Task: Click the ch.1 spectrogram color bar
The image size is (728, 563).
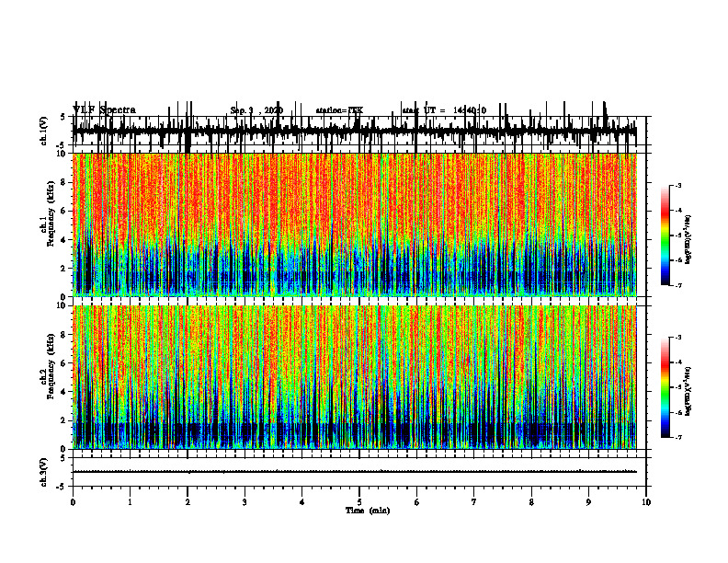Action: tap(665, 236)
